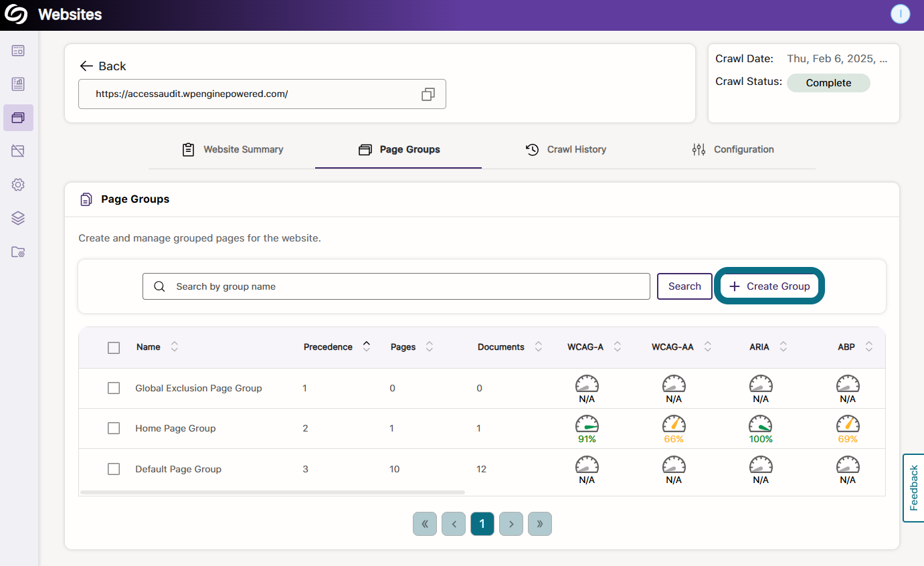Viewport: 924px width, 566px height.
Task: Check the Default Page Group row checkbox
Action: pos(114,469)
